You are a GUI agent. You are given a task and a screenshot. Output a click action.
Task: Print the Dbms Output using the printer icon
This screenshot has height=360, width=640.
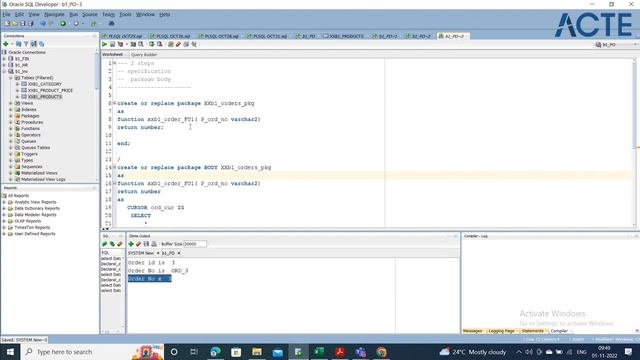click(154, 244)
